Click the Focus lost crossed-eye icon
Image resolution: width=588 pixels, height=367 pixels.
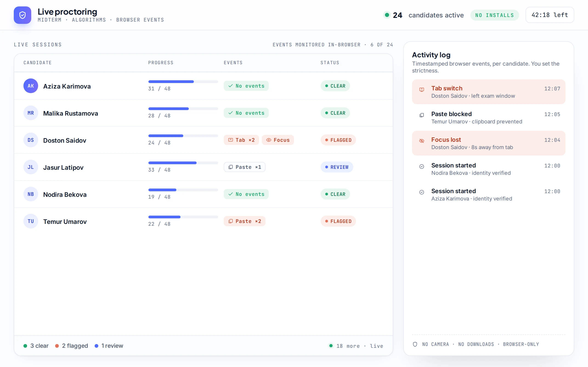coord(421,141)
